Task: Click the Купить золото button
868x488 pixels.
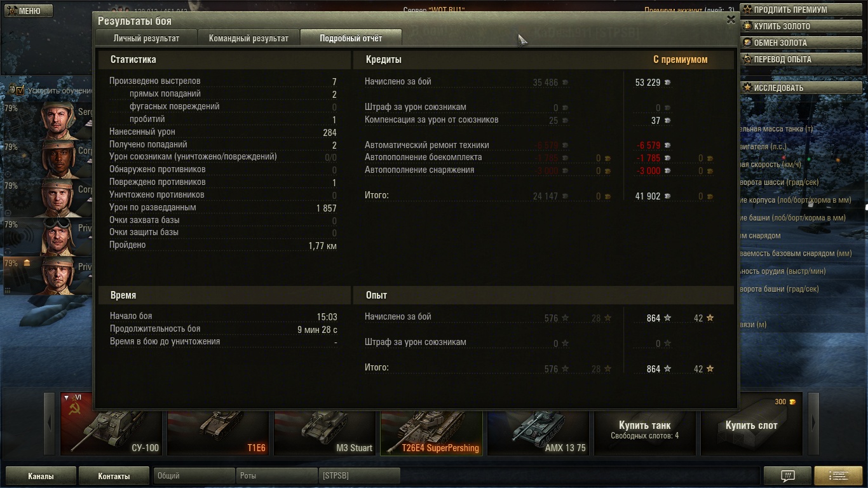Action: pos(803,26)
